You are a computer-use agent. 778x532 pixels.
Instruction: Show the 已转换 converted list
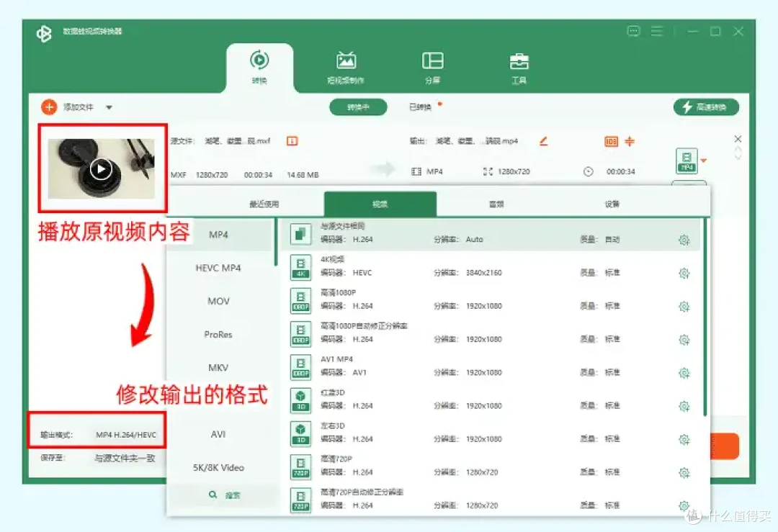coord(420,107)
